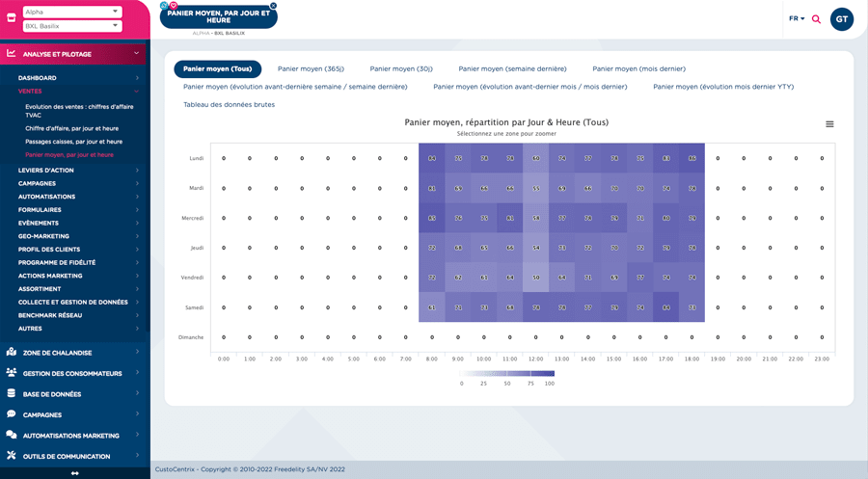Click the heart favorite icon on title badge

173,6
